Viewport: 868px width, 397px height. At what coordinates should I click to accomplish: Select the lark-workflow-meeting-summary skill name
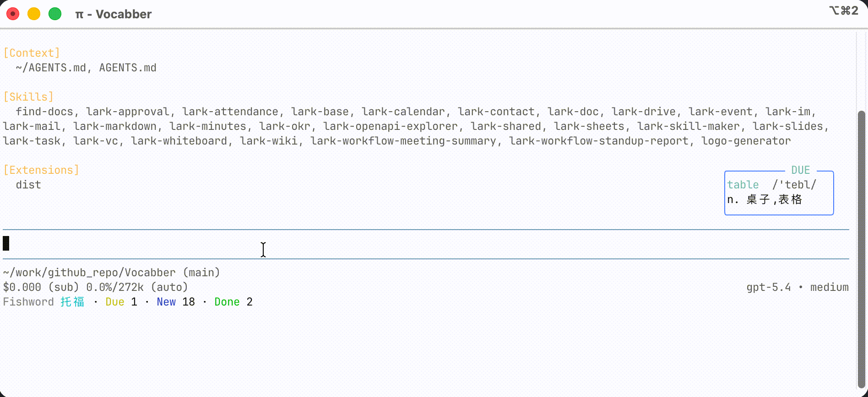[403, 141]
